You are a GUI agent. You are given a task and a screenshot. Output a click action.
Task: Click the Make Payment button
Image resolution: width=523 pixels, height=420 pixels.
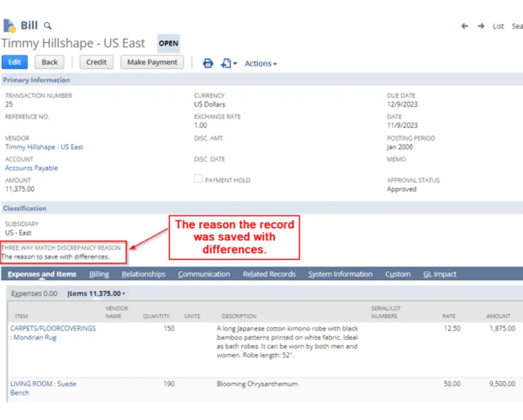point(152,62)
